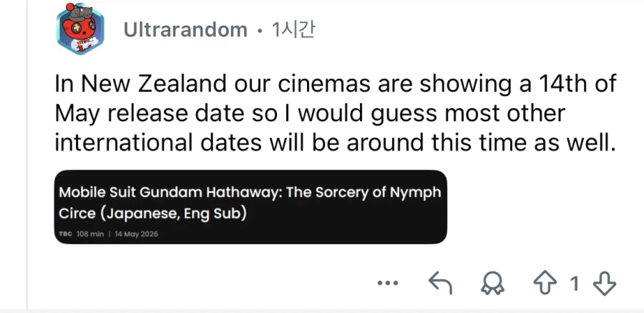Click the TBC rating label

(x=66, y=234)
